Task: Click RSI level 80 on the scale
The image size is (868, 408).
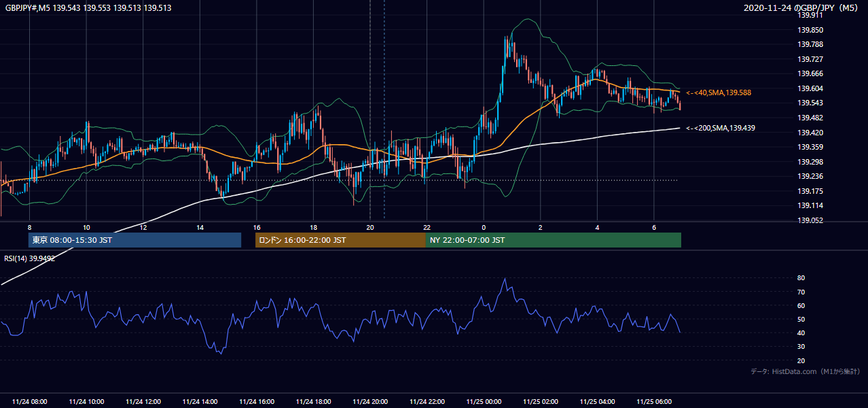Action: [x=801, y=278]
